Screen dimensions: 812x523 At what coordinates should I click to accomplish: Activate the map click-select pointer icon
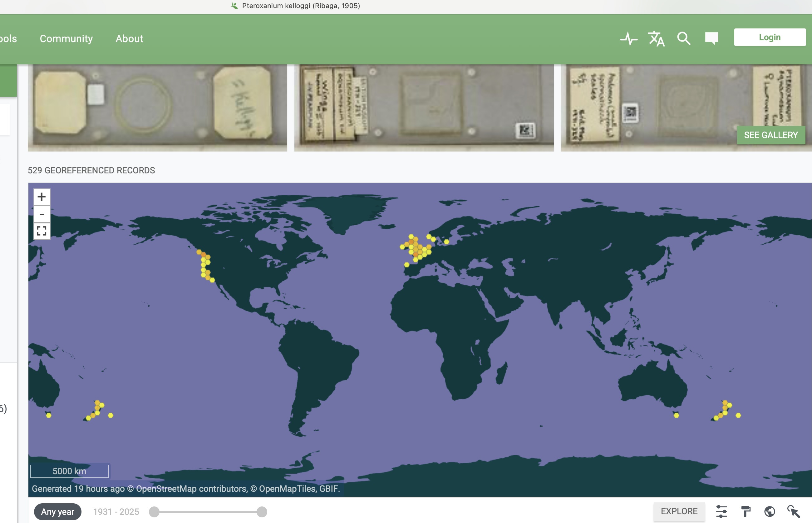click(x=793, y=511)
